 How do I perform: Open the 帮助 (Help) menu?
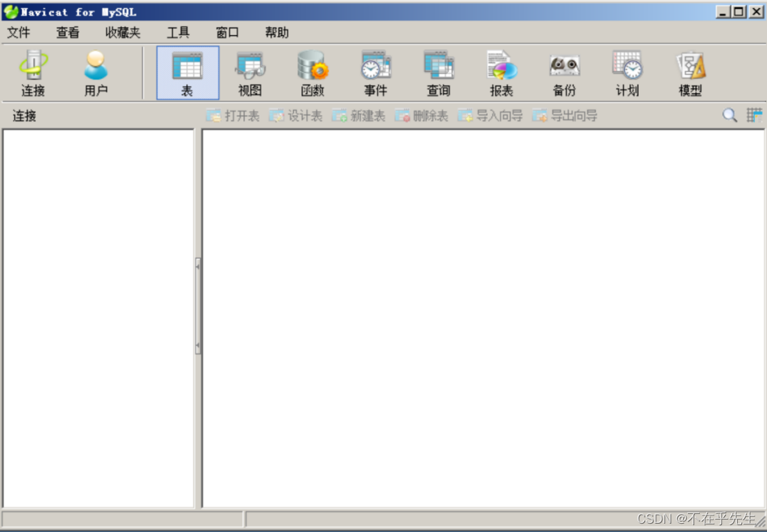277,33
